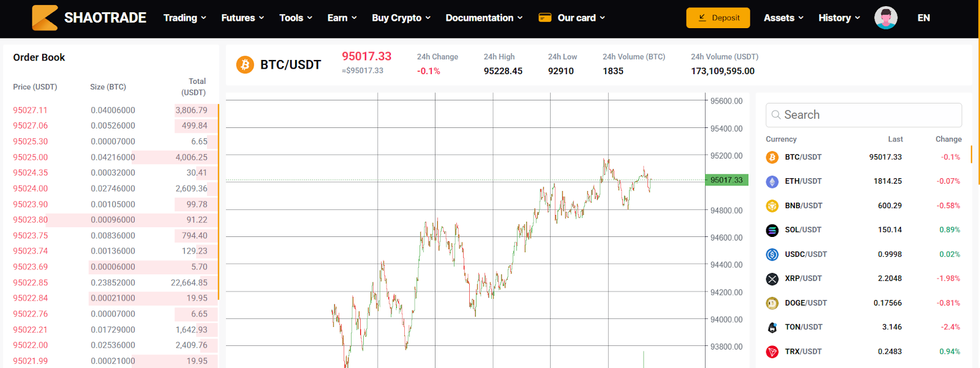Click order size 0.23852000

pos(113,283)
